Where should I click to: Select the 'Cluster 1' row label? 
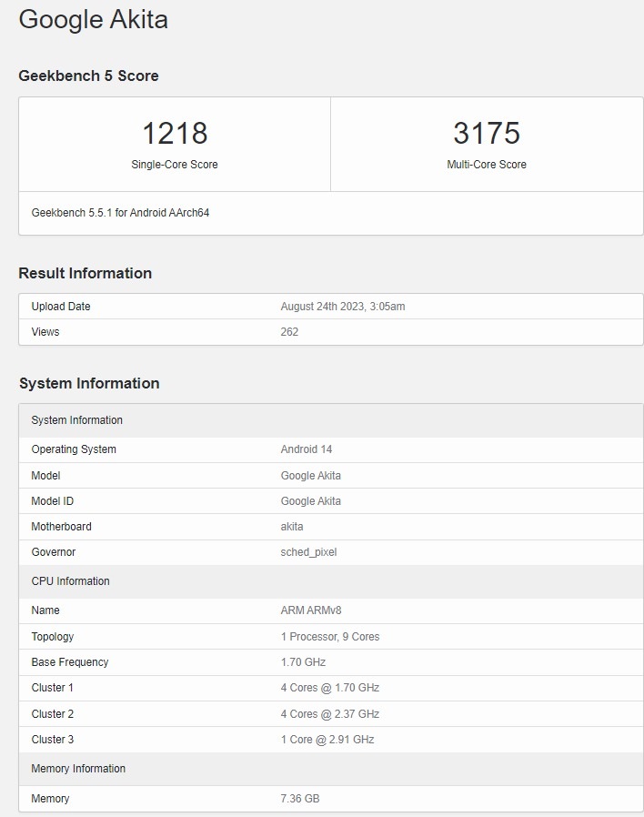click(x=53, y=688)
